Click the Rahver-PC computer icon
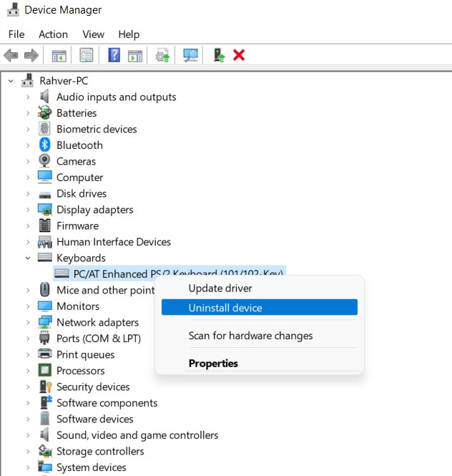Viewport: 452px width, 476px height. [28, 80]
